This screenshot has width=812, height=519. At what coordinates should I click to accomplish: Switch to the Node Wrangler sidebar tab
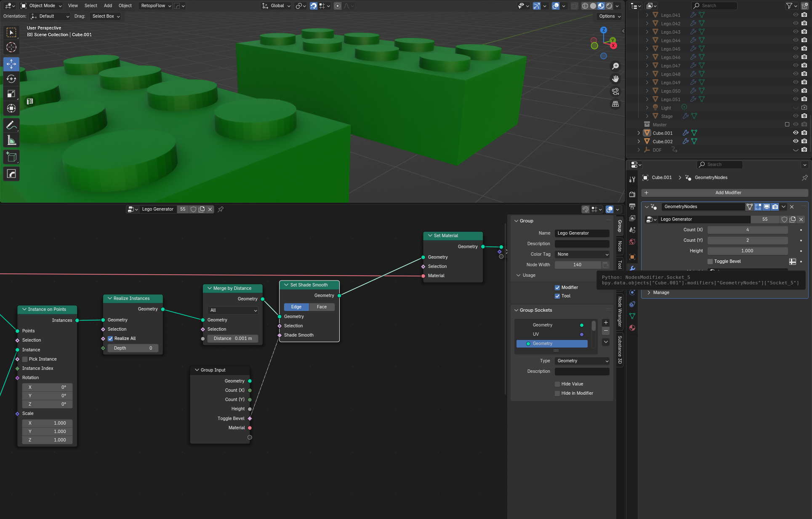coord(620,312)
